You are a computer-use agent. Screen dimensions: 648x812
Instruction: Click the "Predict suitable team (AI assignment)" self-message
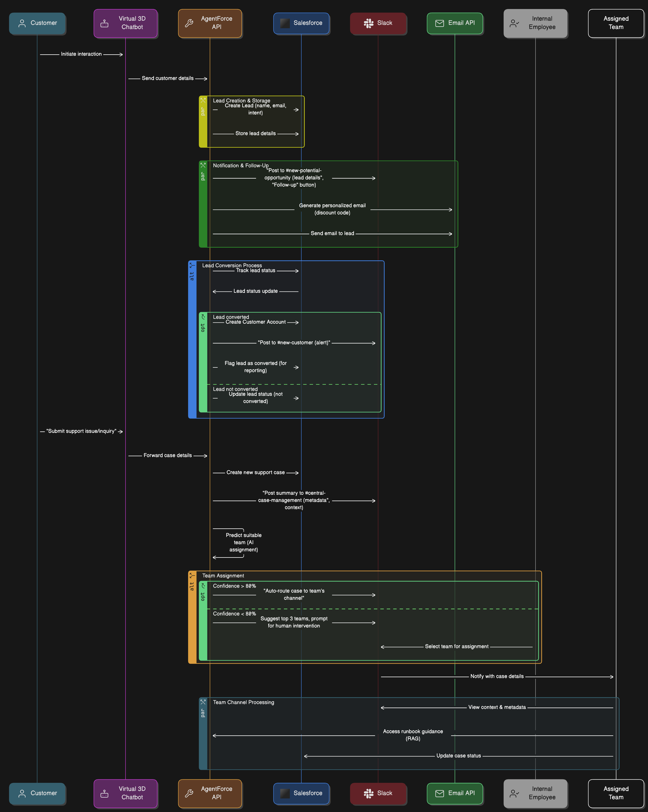[x=244, y=542]
